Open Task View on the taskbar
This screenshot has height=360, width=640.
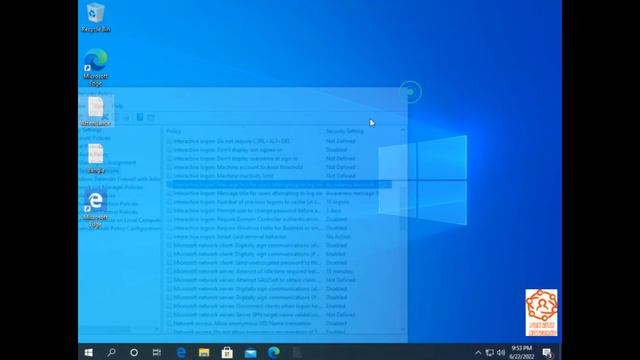[x=157, y=352]
